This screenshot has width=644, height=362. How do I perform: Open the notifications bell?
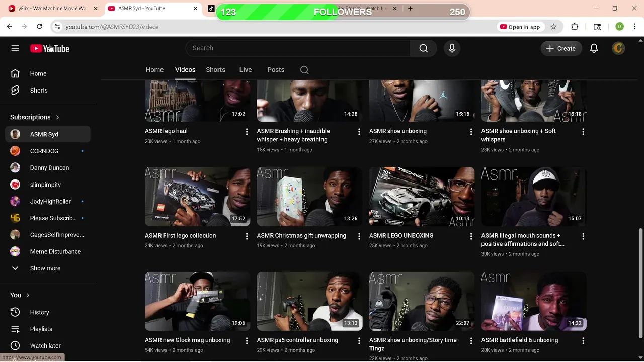[594, 48]
